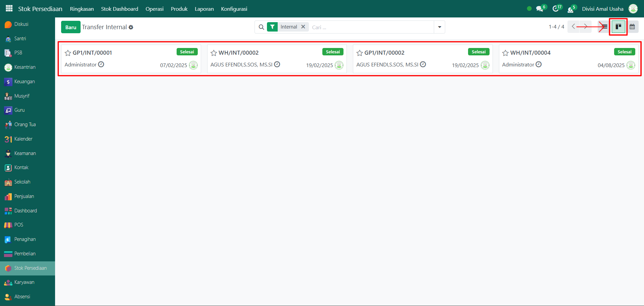Click the search magnifier icon

(x=261, y=27)
